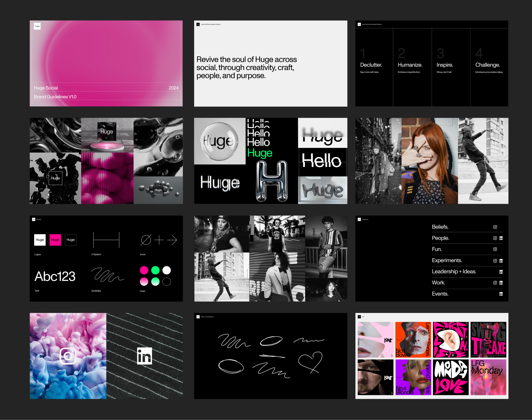The width and height of the screenshot is (532, 420).
Task: Click the redhead woman covering her eye photo
Action: [x=430, y=161]
